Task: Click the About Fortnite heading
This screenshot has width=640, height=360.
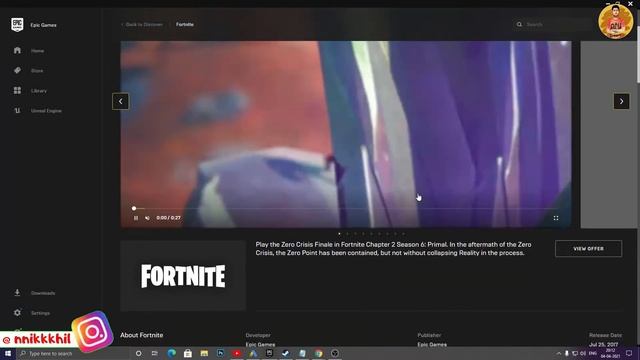Action: pyautogui.click(x=142, y=335)
